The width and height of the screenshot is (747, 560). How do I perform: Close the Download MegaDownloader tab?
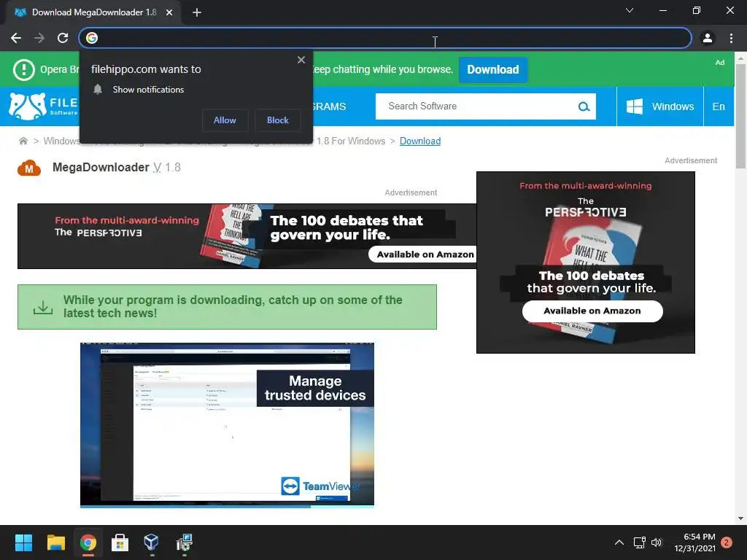169,12
